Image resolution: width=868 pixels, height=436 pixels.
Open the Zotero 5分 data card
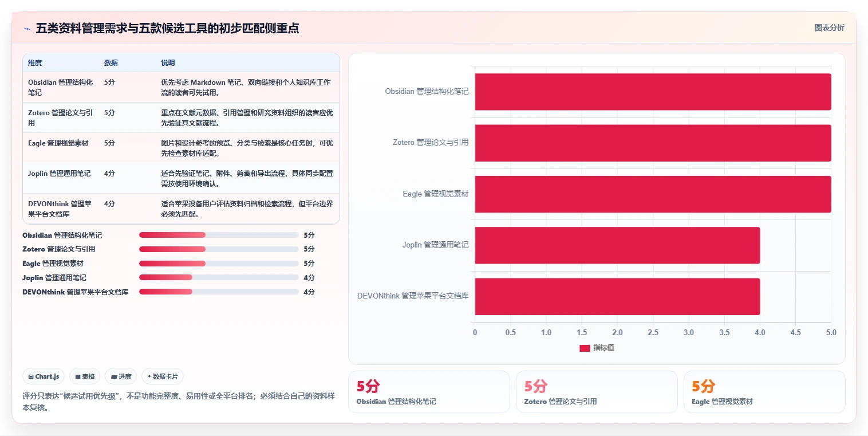(x=597, y=392)
